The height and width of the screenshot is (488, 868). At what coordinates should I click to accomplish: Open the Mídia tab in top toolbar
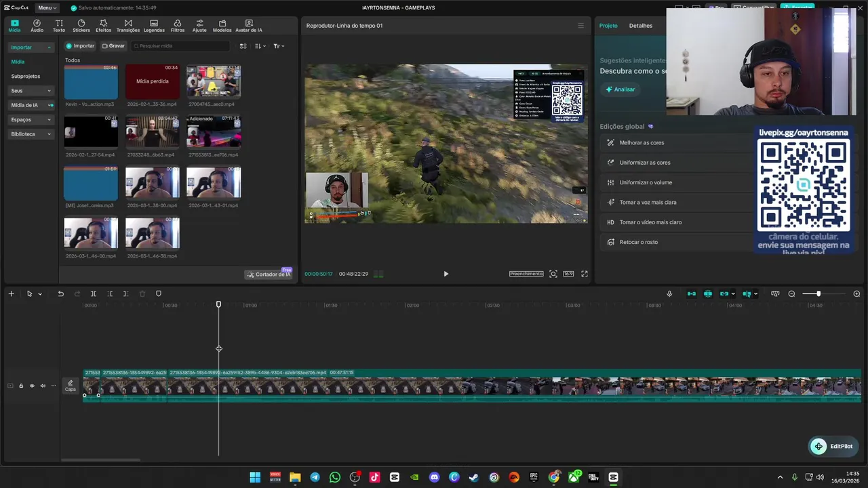pos(14,26)
